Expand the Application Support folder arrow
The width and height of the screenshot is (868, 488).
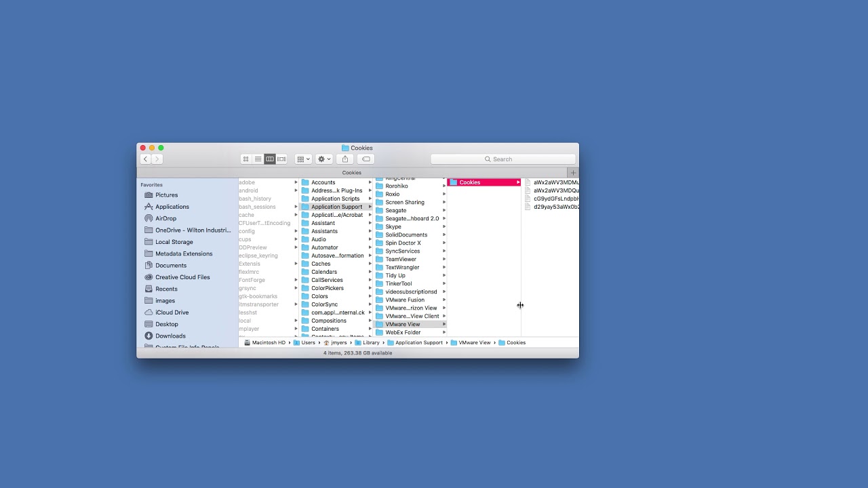[x=370, y=207]
